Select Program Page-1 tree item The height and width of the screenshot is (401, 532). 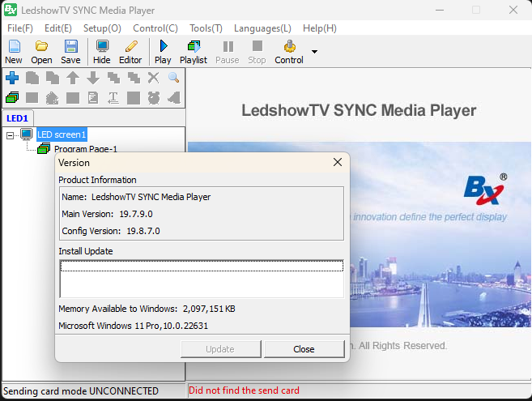[86, 149]
